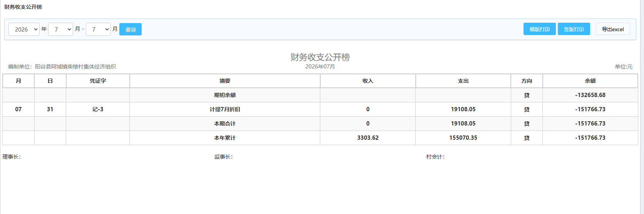
Task: Click the 本期合计 row label
Action: (x=225, y=124)
